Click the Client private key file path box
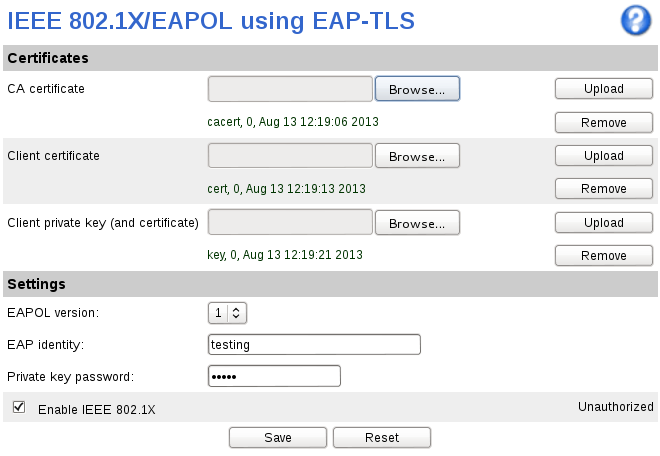Viewport: 660px width, 456px height. click(x=290, y=223)
